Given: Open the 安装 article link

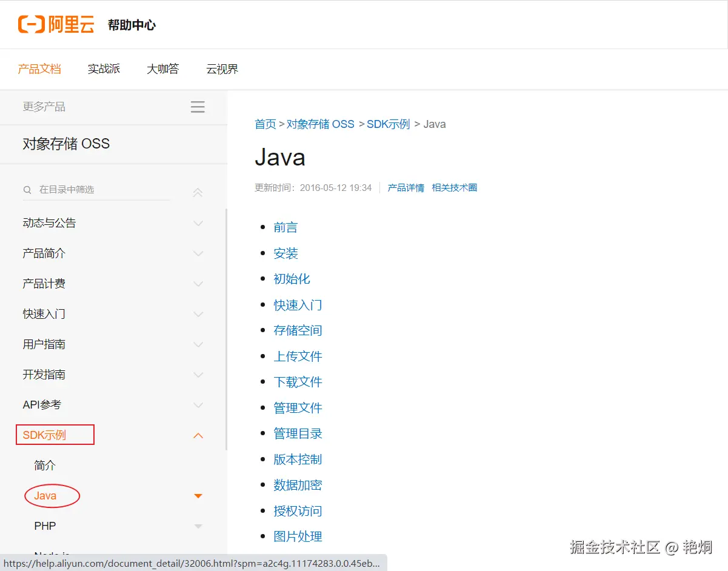Looking at the screenshot, I should point(286,253).
